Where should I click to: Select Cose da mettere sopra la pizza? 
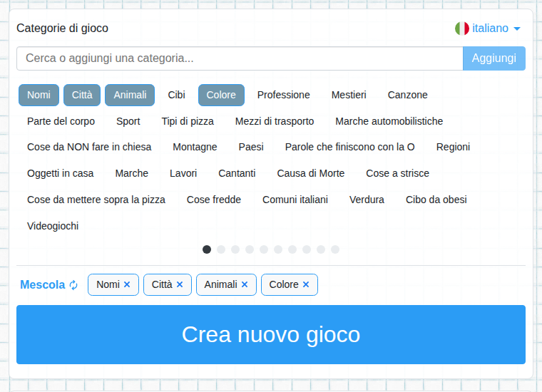pos(96,200)
